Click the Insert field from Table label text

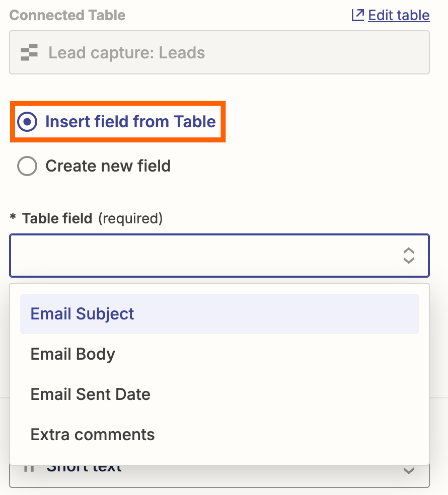pyautogui.click(x=130, y=122)
